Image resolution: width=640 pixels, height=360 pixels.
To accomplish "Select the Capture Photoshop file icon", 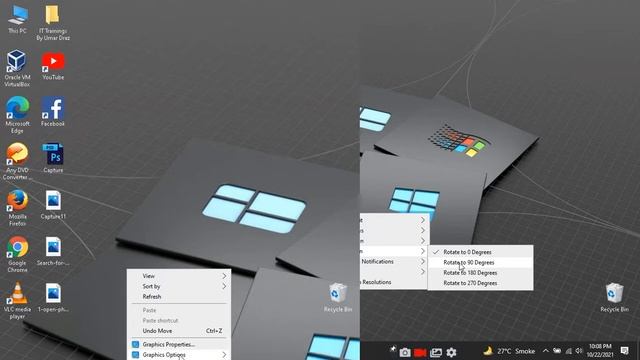I will [53, 158].
